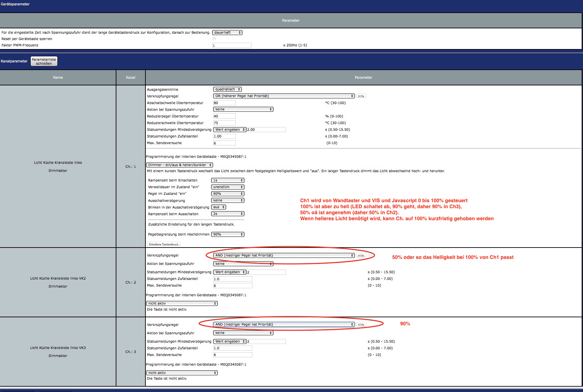
Task: Edit Ch. 2 Max. Sendeversuche field
Action: 233,286
